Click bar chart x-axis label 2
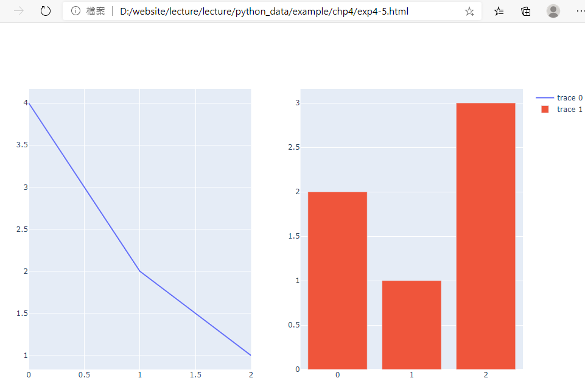The image size is (585, 392). coord(486,375)
